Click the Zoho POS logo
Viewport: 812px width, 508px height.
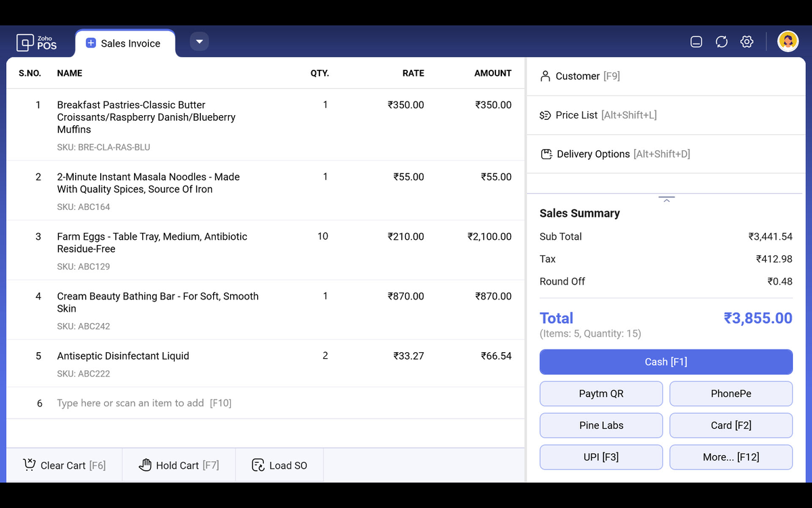tap(37, 42)
